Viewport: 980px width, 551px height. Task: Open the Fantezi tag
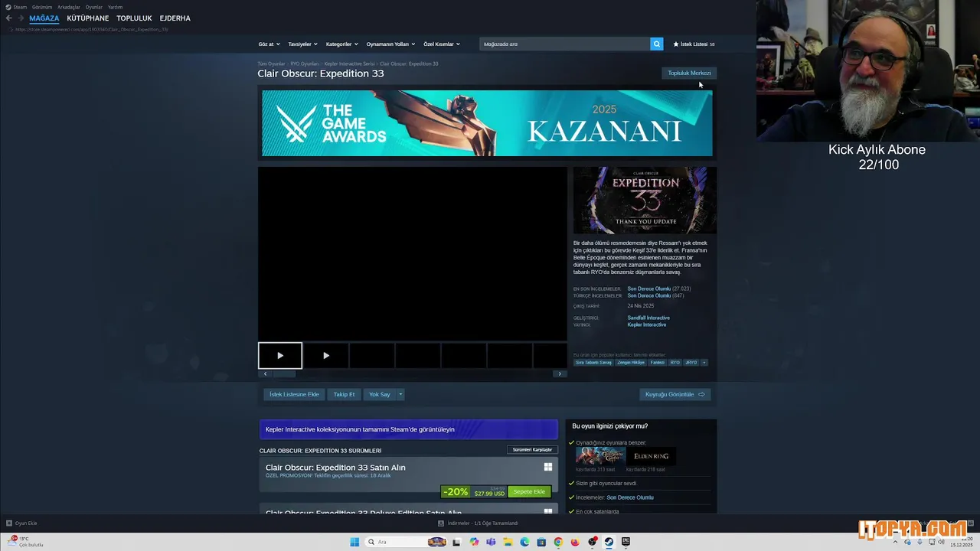[658, 363]
